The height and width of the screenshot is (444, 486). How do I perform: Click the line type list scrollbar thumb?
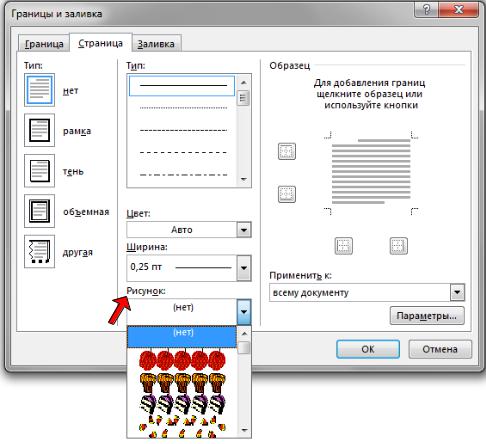coord(243,98)
